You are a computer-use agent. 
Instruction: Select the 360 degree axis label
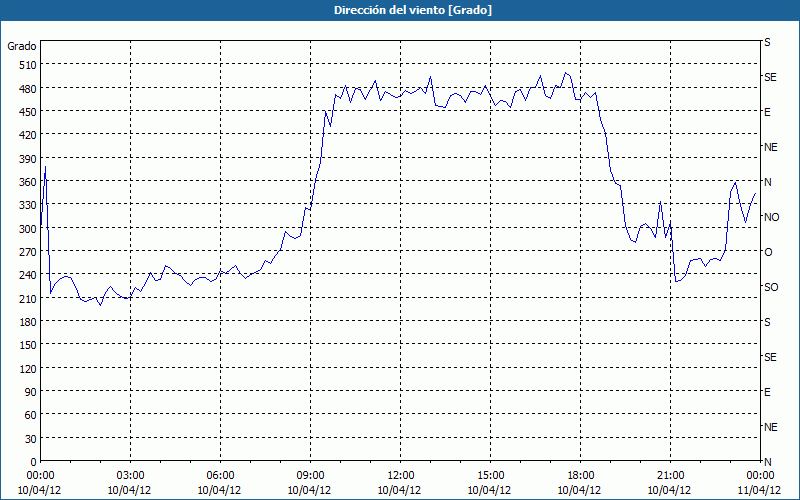tap(28, 182)
